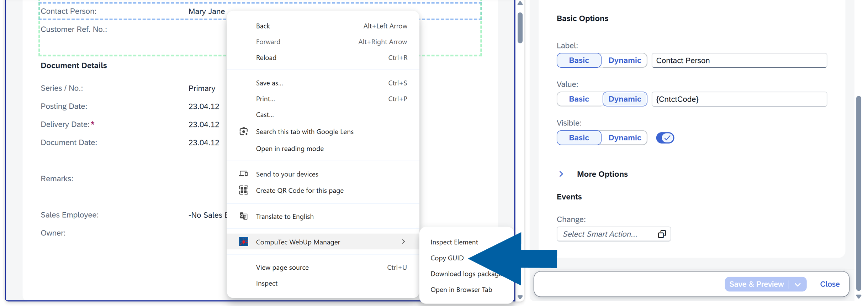Click the QR code icon
868x306 pixels.
point(243,190)
